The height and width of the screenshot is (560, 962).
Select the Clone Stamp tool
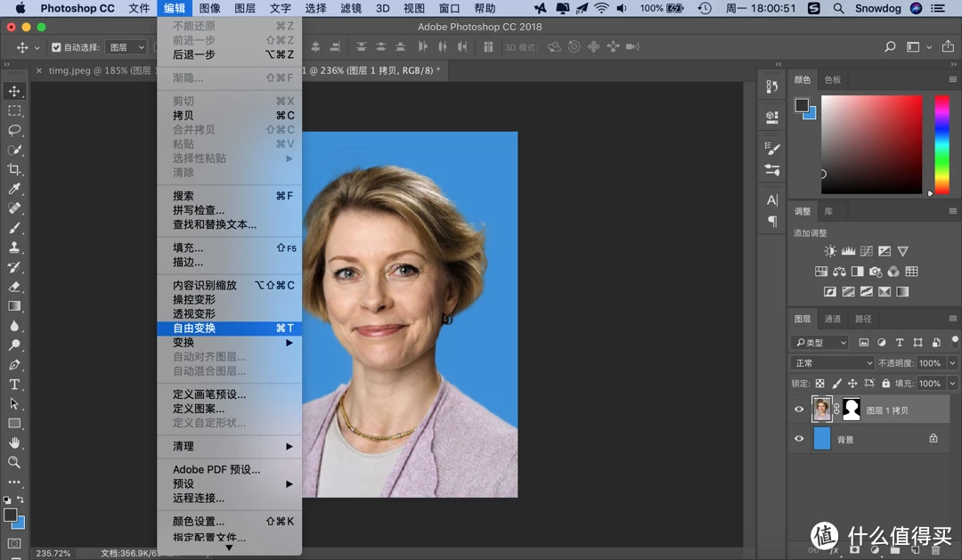pos(14,248)
